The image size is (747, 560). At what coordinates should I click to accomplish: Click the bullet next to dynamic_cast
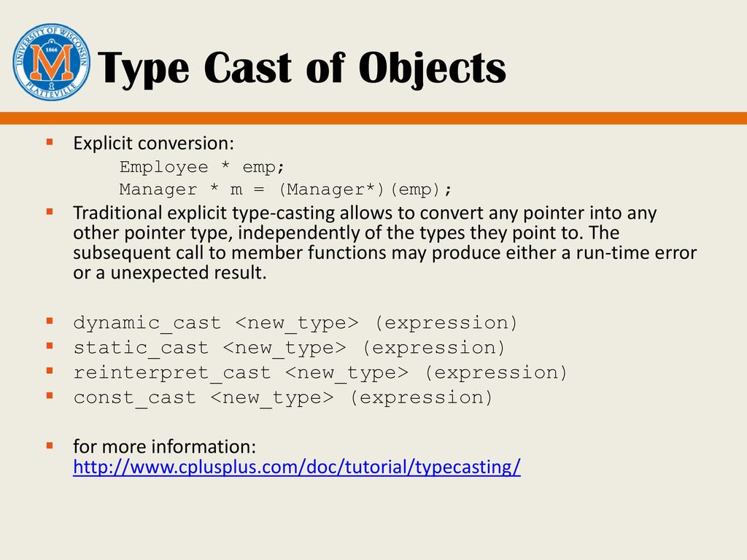[x=50, y=321]
